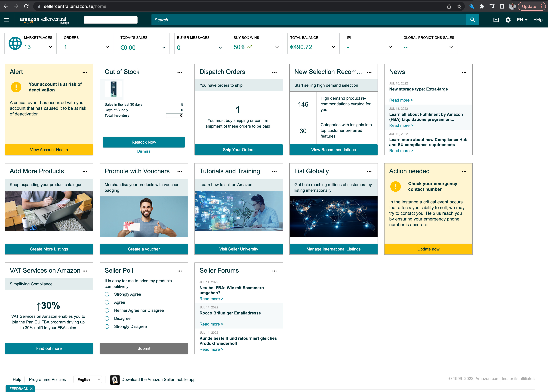548x392 pixels.
Task: Click the search magnifier button
Action: (x=472, y=20)
